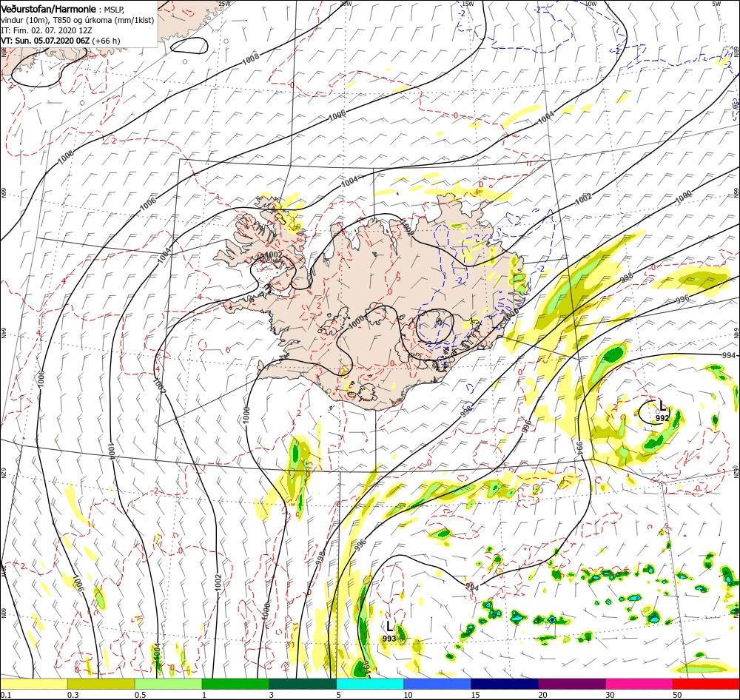Click the legend value 15
Image resolution: width=740 pixels, height=700 pixels.
pos(475,695)
